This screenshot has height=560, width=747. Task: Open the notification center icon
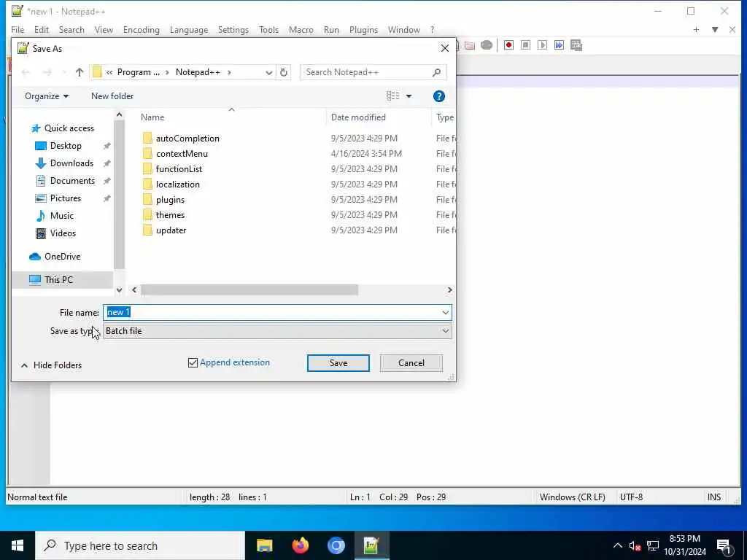pos(724,546)
